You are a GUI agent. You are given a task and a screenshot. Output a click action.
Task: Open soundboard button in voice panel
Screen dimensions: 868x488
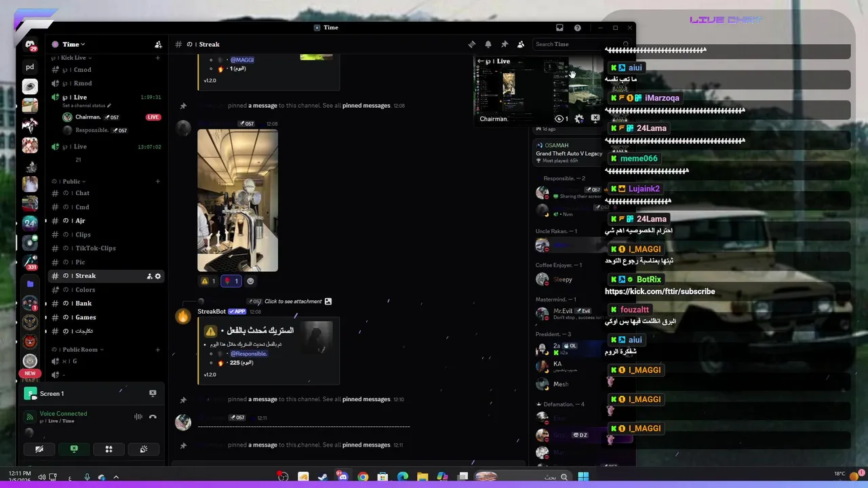coord(143,449)
